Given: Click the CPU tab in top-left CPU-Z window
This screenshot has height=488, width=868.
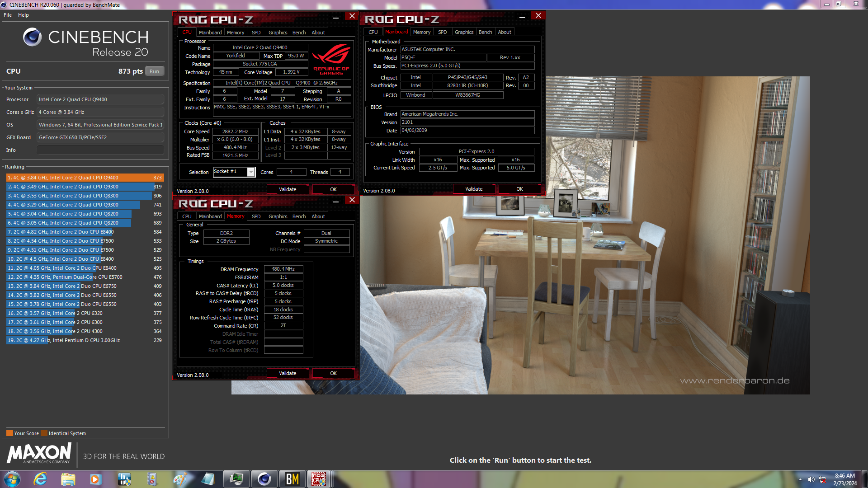Looking at the screenshot, I should [x=187, y=33].
